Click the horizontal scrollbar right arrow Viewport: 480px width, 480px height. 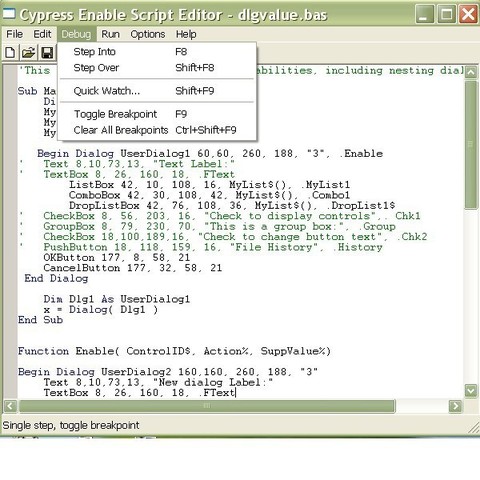pos(455,406)
